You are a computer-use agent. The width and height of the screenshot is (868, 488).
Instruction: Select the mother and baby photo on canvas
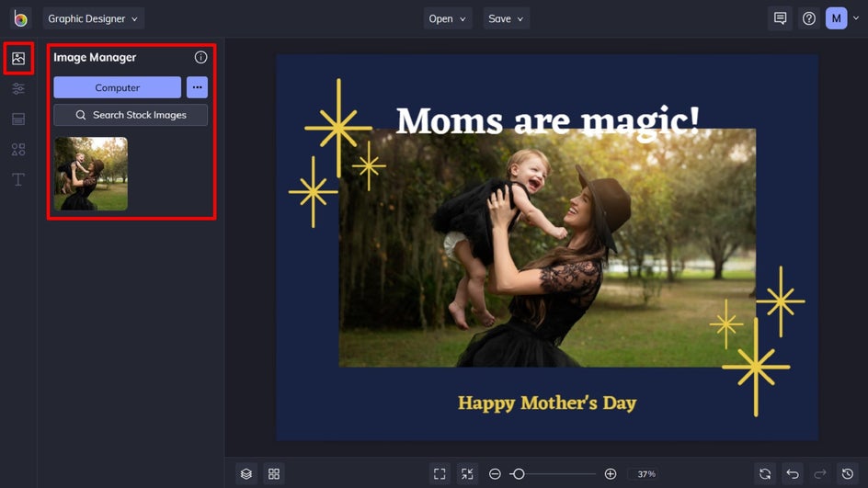click(x=547, y=248)
